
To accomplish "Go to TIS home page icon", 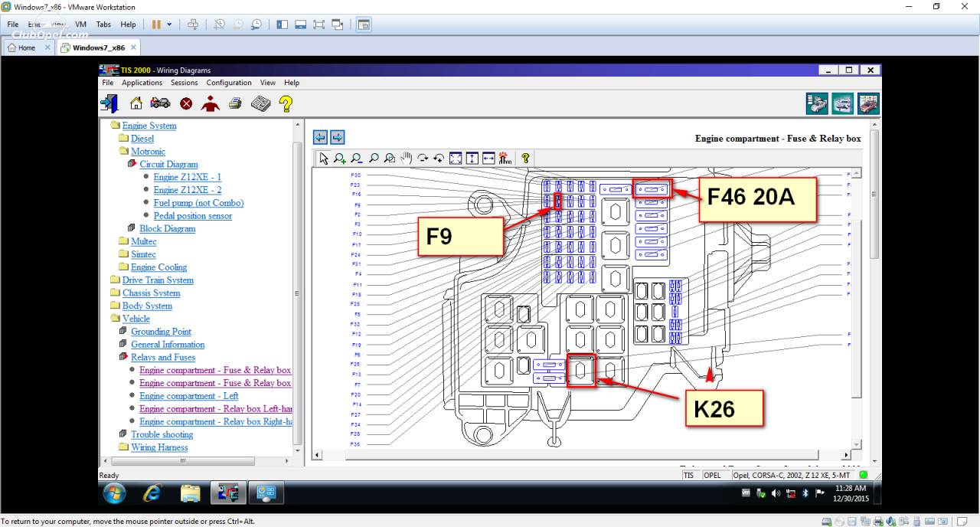I will [136, 103].
